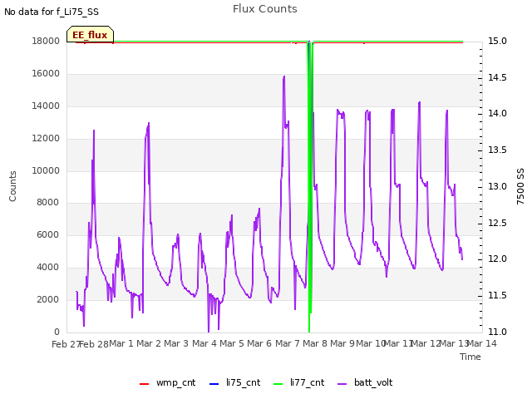Click the 11.5 tick label on the right axis

click(497, 296)
